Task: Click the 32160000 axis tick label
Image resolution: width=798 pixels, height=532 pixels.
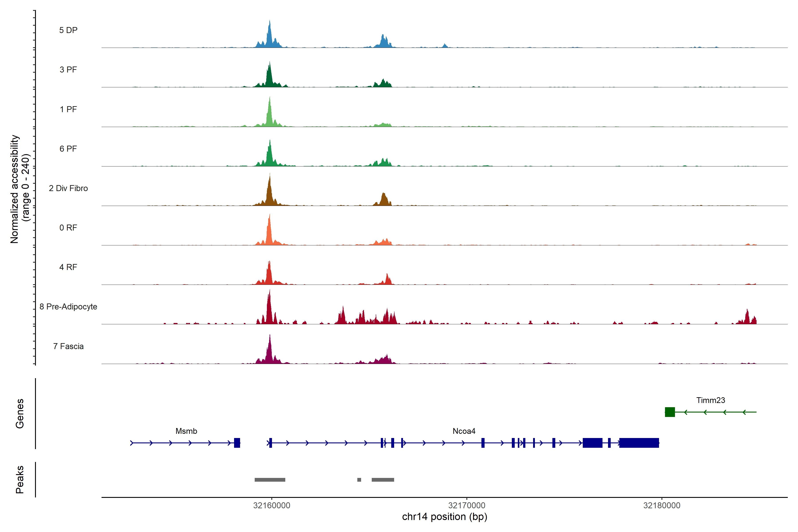Action: click(271, 506)
